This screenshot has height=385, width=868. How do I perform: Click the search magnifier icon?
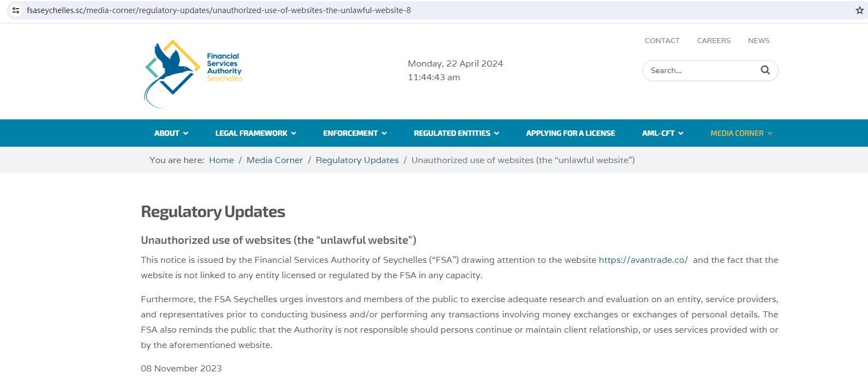[x=765, y=70]
